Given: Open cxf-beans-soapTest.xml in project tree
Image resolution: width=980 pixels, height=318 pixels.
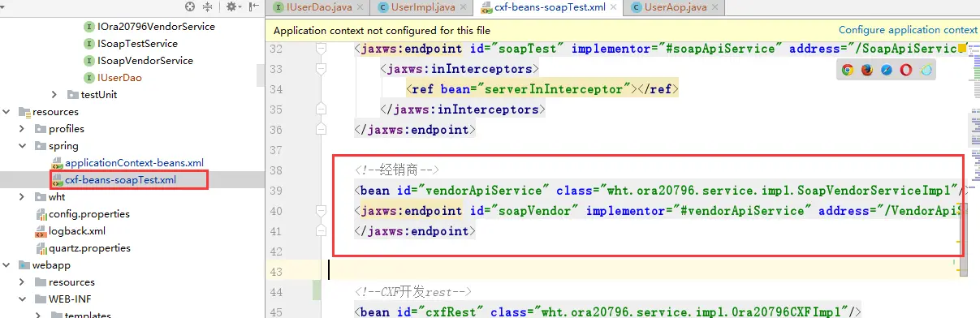Looking at the screenshot, I should pyautogui.click(x=120, y=180).
